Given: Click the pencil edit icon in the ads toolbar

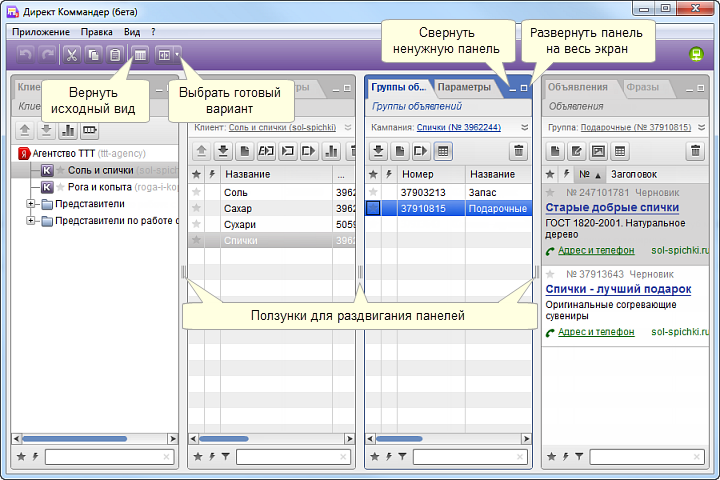Looking at the screenshot, I should click(x=576, y=151).
